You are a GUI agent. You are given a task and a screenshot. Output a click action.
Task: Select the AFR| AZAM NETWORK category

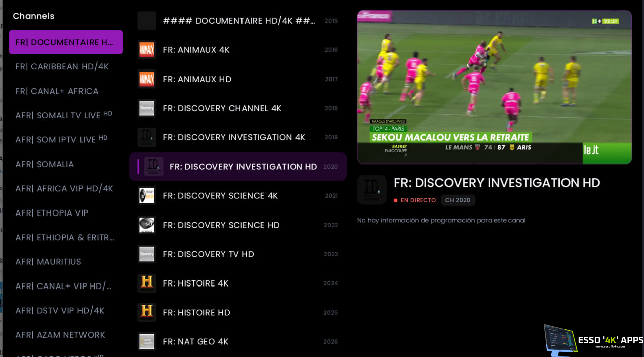(x=66, y=335)
